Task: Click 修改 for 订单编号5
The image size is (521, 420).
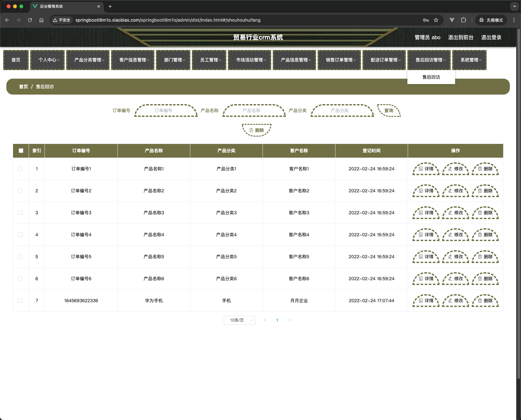Action: [455, 257]
